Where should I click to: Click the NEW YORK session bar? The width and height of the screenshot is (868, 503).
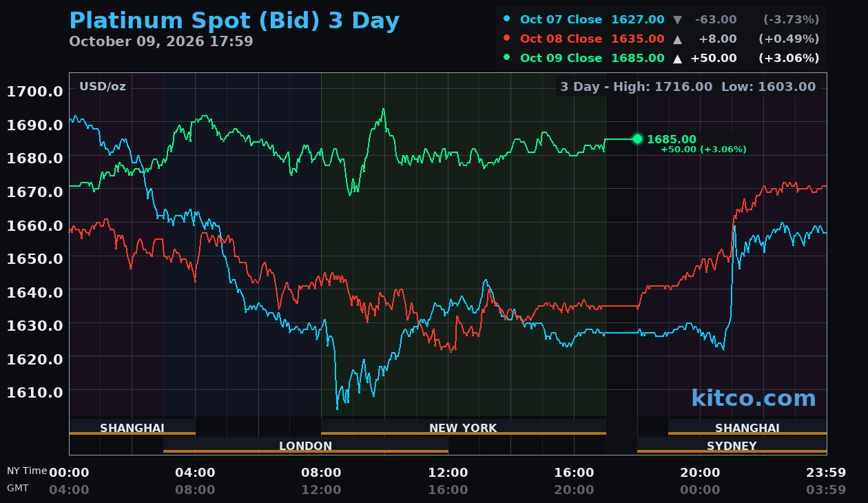464,427
